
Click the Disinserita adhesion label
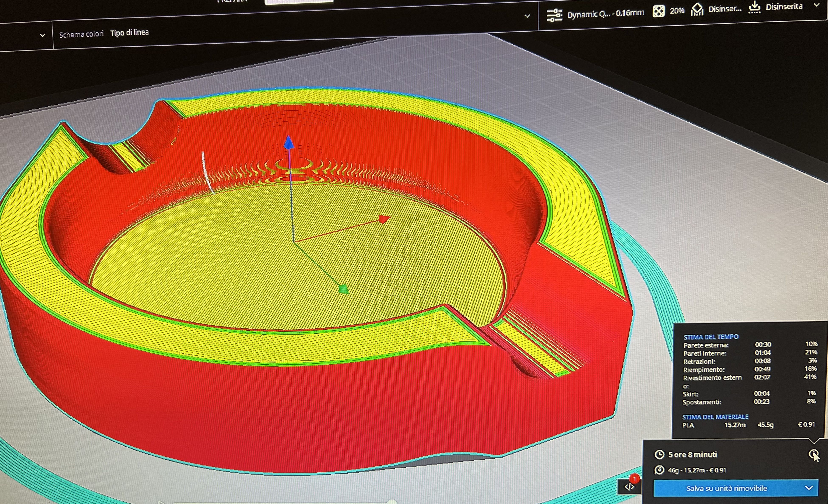pos(784,6)
